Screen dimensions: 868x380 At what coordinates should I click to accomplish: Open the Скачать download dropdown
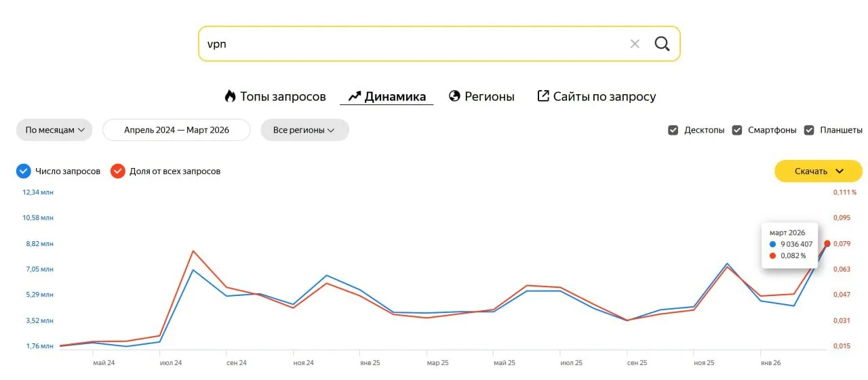pos(818,171)
